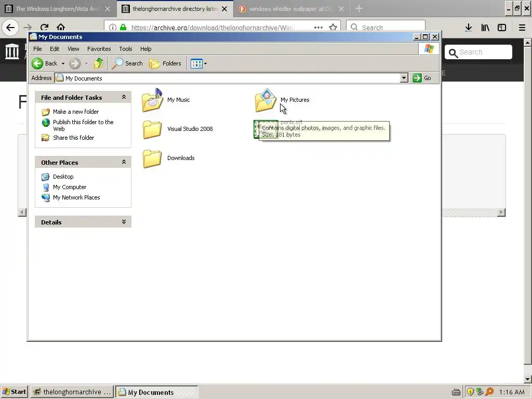Open the Help menu
Screen dimensions: 532x399
(x=146, y=49)
